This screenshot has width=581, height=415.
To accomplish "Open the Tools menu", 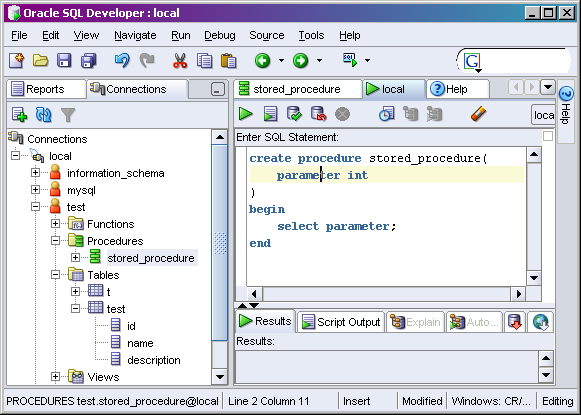I will click(311, 35).
